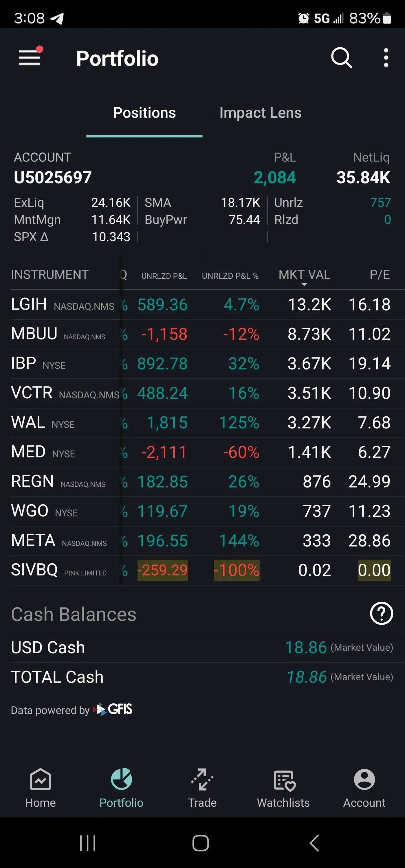Open the Account profile icon
Viewport: 405px width, 868px height.
pos(364,779)
